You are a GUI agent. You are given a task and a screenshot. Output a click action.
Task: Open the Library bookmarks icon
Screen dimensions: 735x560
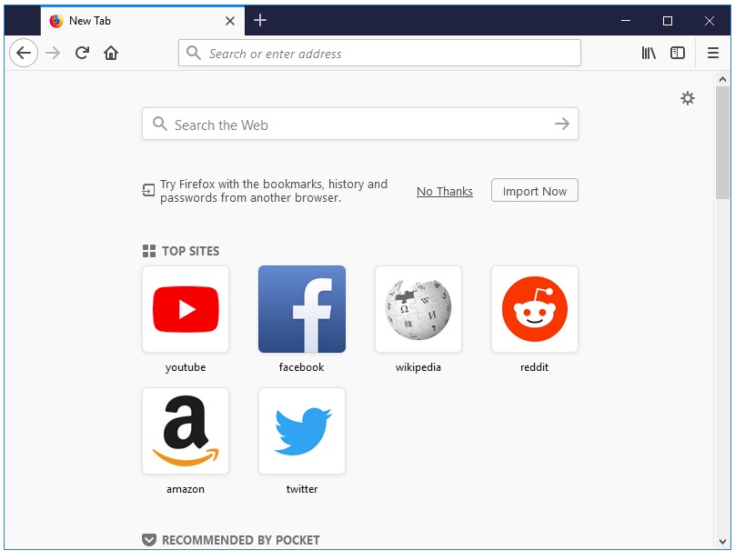649,53
